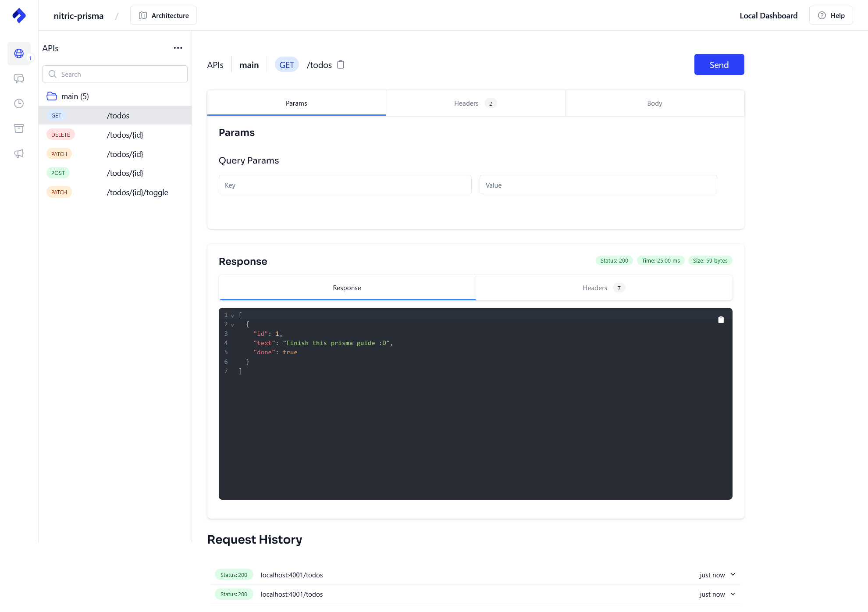The height and width of the screenshot is (612, 868).
Task: Open the APIs globe icon in sidebar
Action: coord(19,53)
